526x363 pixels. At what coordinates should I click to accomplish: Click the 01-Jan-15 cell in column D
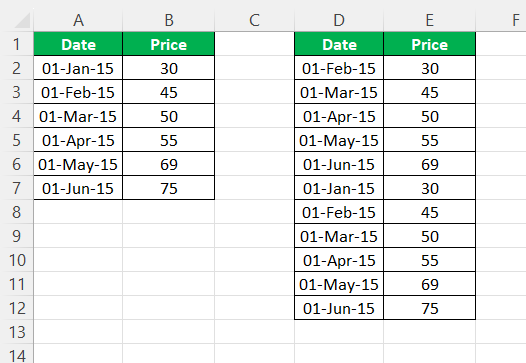pos(339,188)
